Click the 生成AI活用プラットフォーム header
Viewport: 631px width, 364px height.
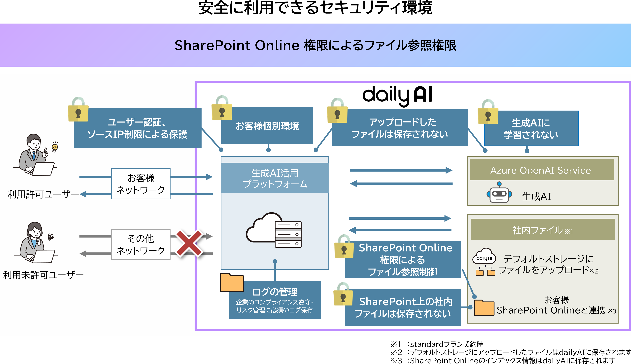coord(275,178)
